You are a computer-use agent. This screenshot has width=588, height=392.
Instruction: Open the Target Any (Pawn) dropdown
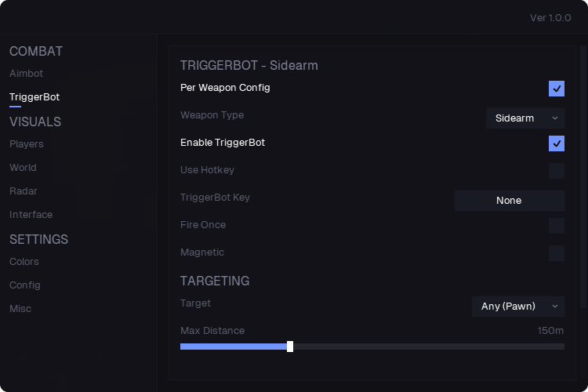(x=518, y=307)
